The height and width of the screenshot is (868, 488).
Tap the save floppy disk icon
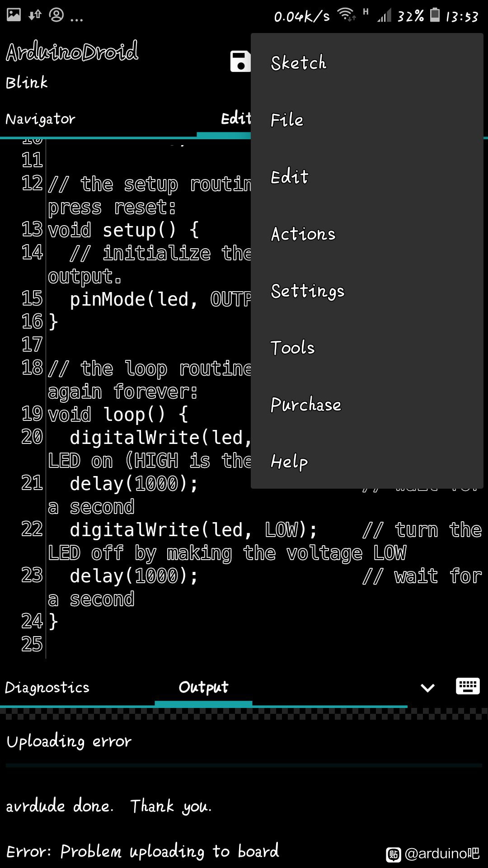[240, 61]
